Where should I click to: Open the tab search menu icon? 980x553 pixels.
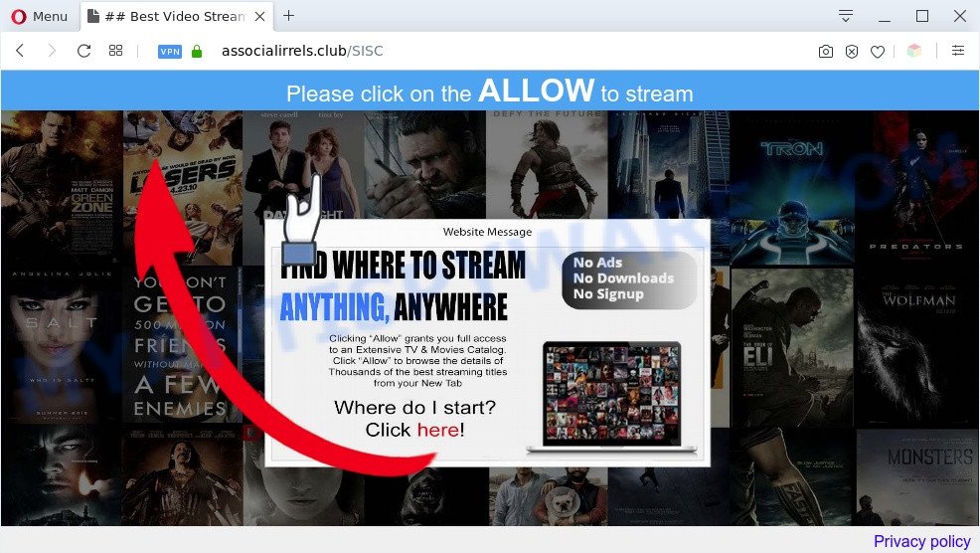(x=846, y=16)
